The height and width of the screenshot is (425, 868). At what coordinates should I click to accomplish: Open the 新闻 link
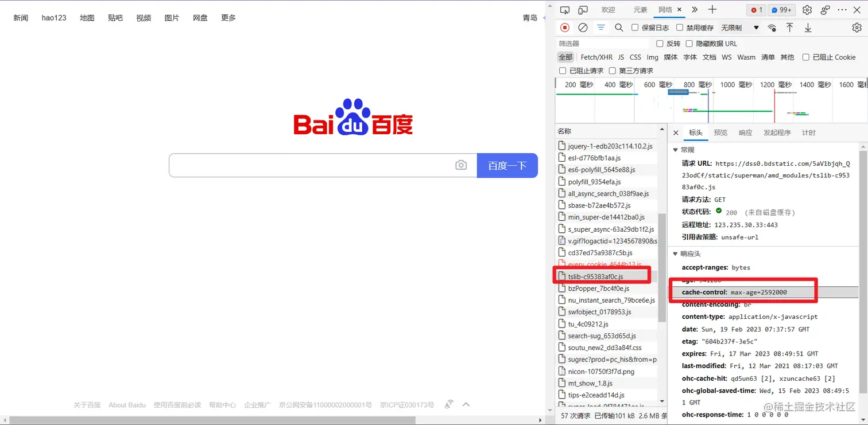21,18
